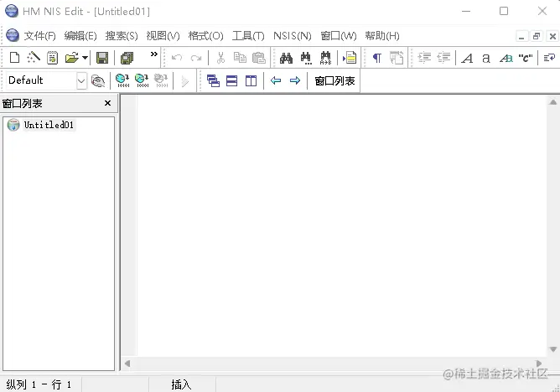Paste from clipboard icon
560x392 pixels.
(259, 58)
